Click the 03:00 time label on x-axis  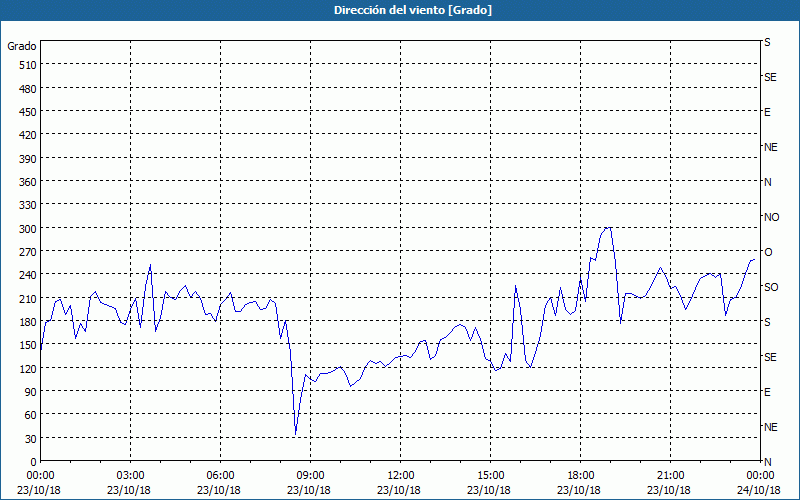coord(130,476)
